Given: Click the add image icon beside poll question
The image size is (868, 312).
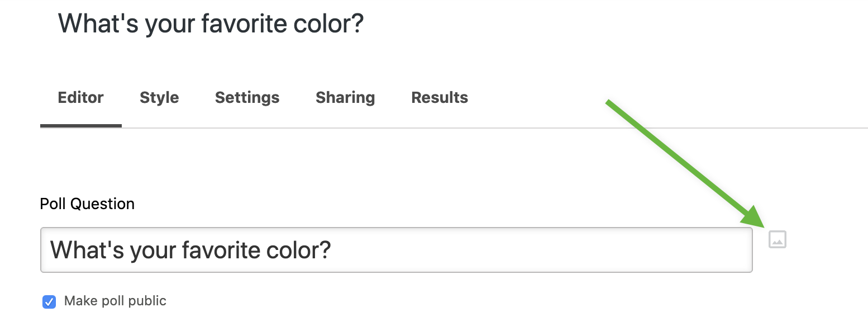Looking at the screenshot, I should pos(777,239).
